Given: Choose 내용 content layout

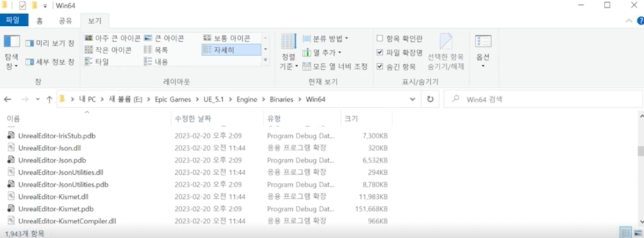Looking at the screenshot, I should 156,62.
